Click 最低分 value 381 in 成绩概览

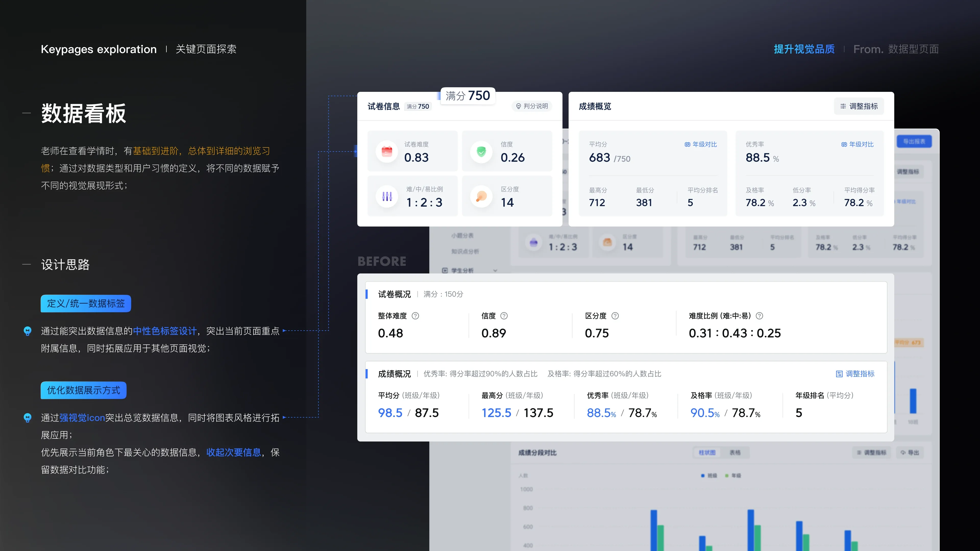click(x=644, y=203)
